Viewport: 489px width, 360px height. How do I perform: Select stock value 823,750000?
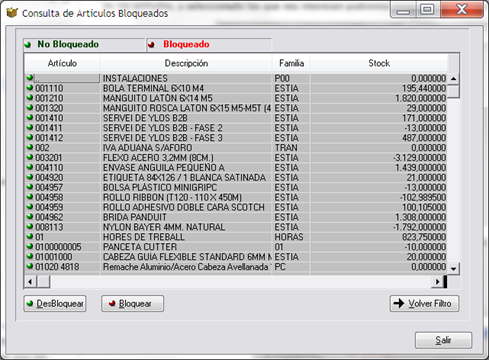(x=424, y=237)
